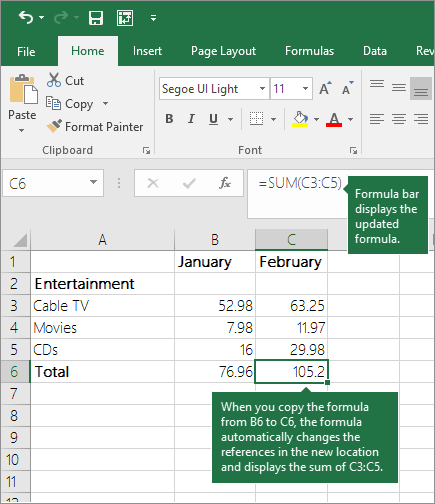Click the Save floppy disk icon

(96, 18)
